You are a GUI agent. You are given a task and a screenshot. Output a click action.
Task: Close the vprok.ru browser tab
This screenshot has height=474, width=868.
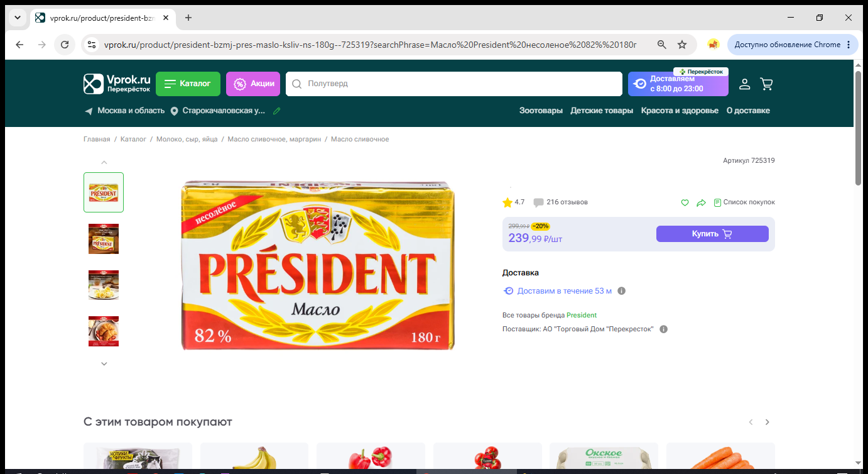point(166,18)
